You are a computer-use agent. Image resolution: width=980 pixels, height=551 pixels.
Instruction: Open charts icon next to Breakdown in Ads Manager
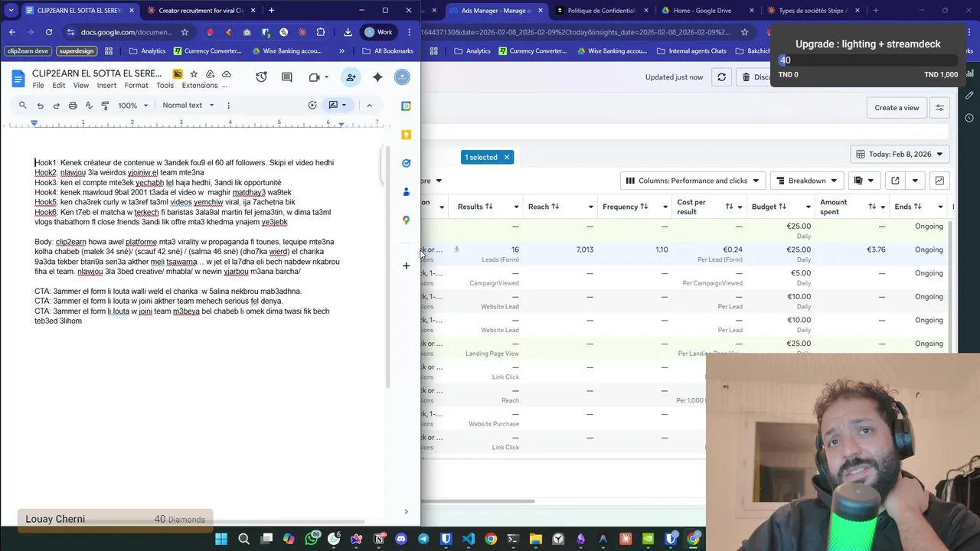(939, 181)
